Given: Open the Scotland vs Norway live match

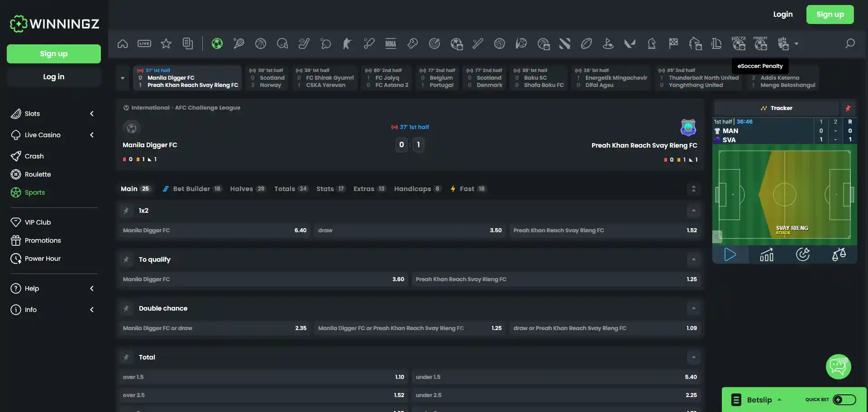Looking at the screenshot, I should 267,78.
